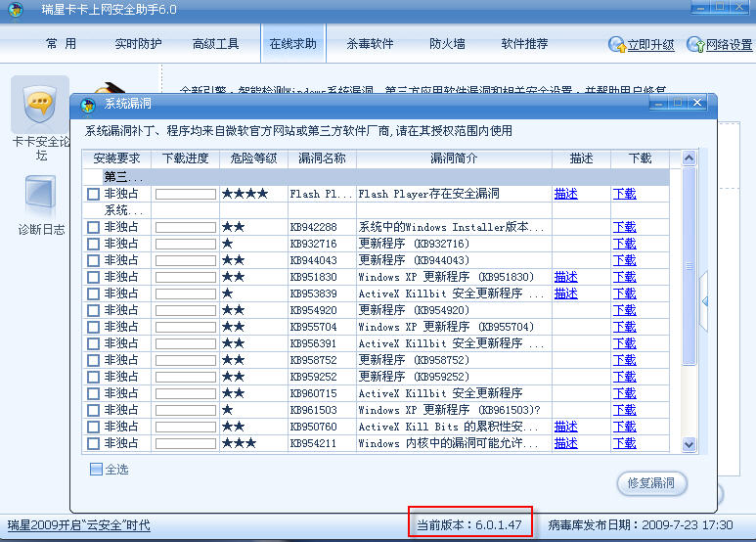Close the 系统漏洞 dialog
The width and height of the screenshot is (756, 542).
697,103
